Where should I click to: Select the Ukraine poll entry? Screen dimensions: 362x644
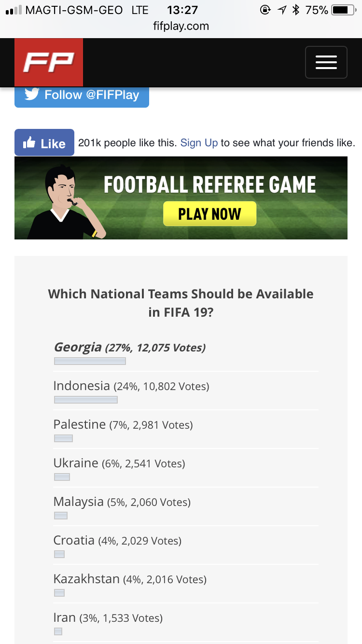[119, 463]
